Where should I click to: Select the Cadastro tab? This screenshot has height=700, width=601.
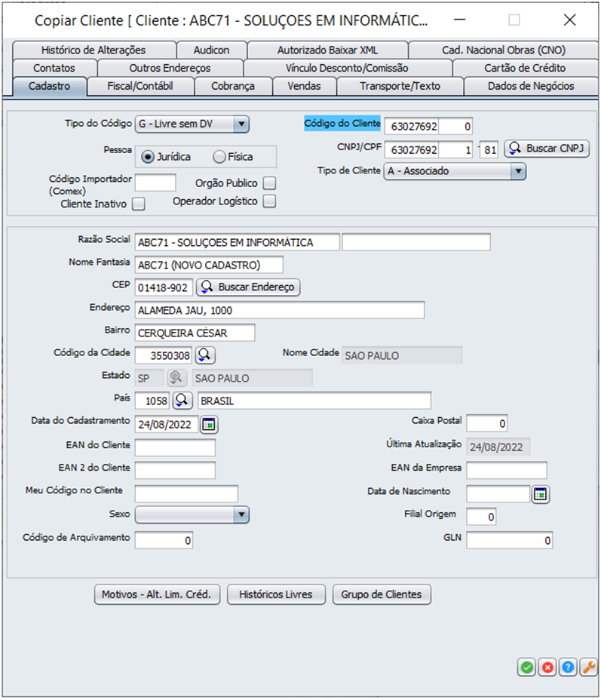click(50, 86)
